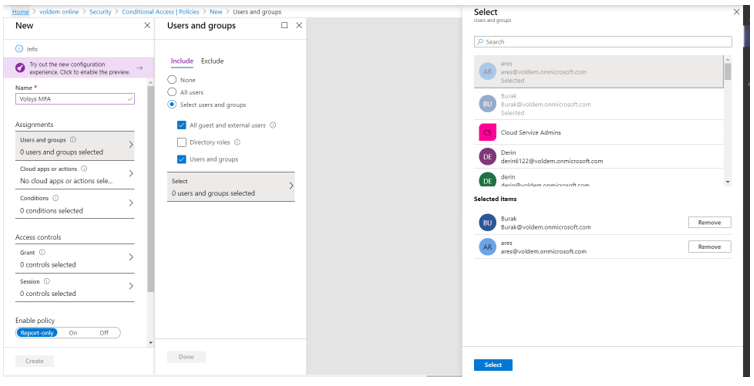Viewport: 754px width, 386px height.
Task: Select Cloud Service Admins group row
Action: 599,132
